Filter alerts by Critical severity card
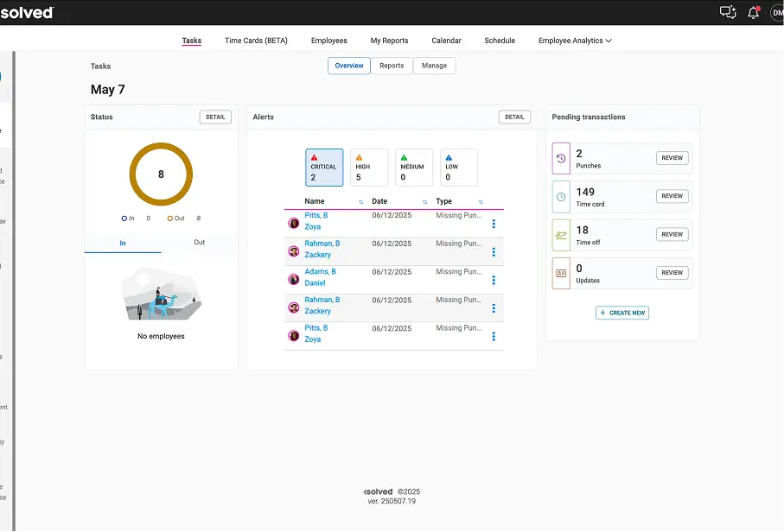The width and height of the screenshot is (784, 532). [x=324, y=168]
